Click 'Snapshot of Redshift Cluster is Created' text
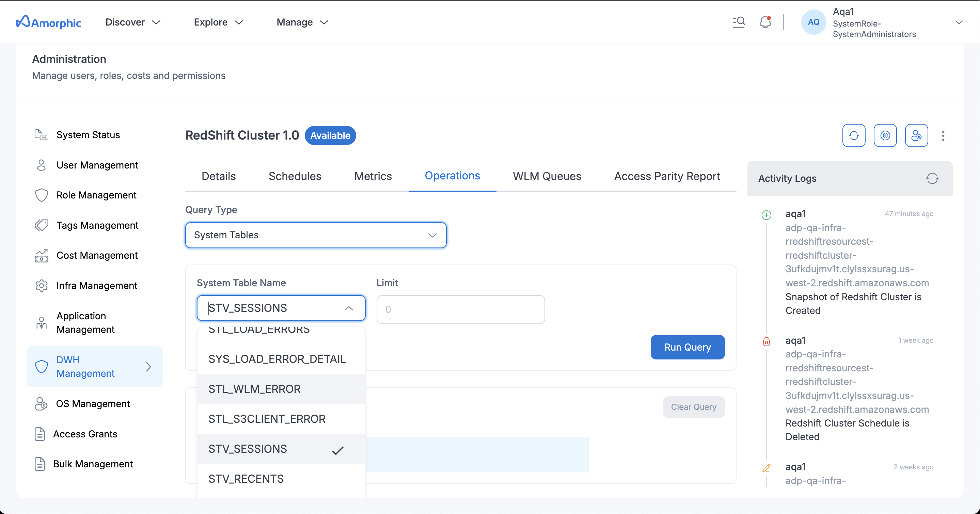 853,303
